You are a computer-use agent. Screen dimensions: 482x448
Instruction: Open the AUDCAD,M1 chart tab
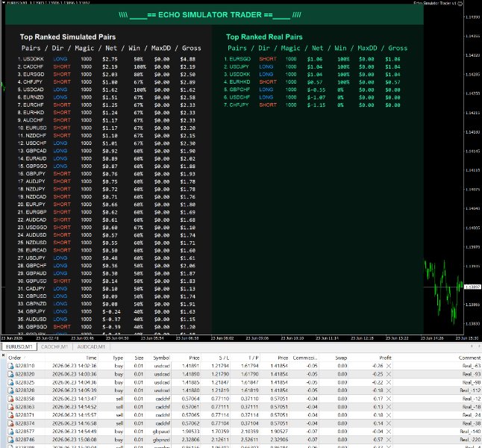[91, 346]
